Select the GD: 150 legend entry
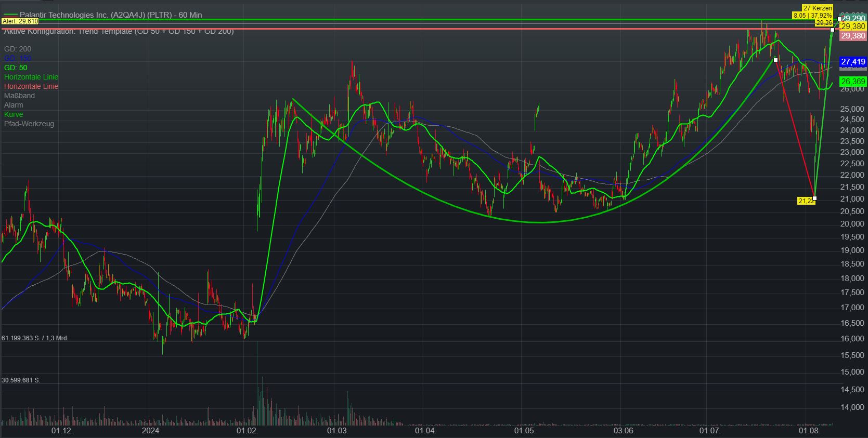 (18, 58)
